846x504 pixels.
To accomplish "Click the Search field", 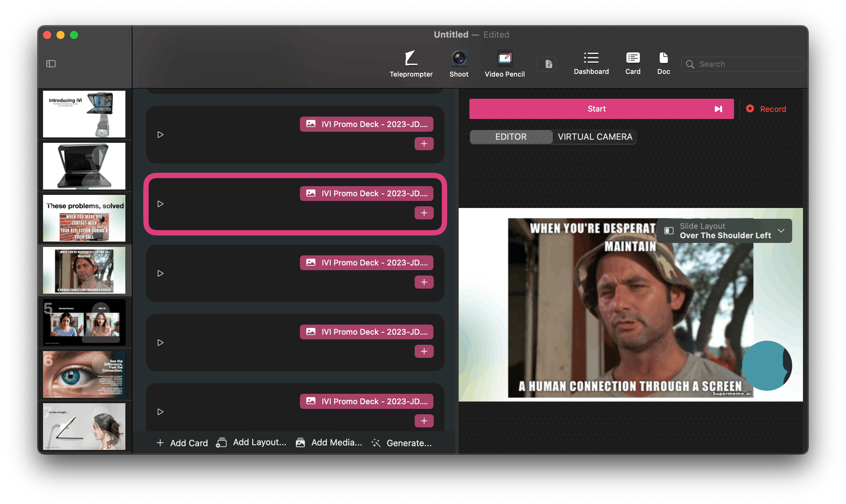I will 743,64.
